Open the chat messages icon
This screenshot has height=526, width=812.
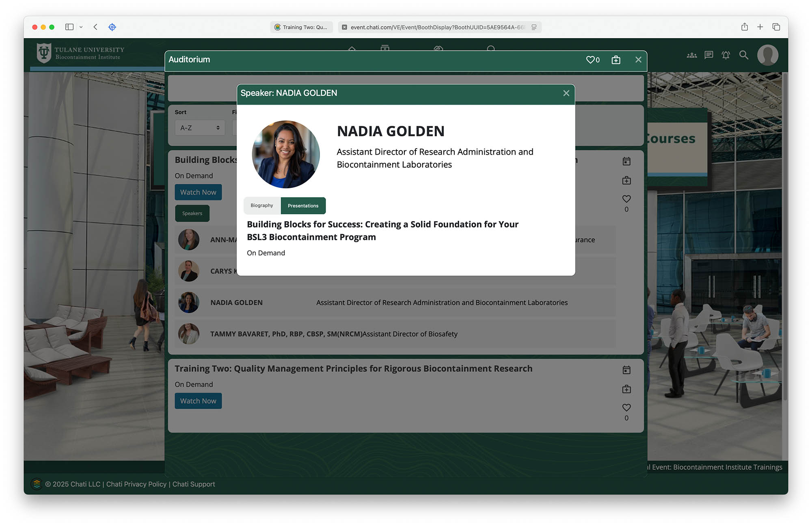pyautogui.click(x=708, y=55)
